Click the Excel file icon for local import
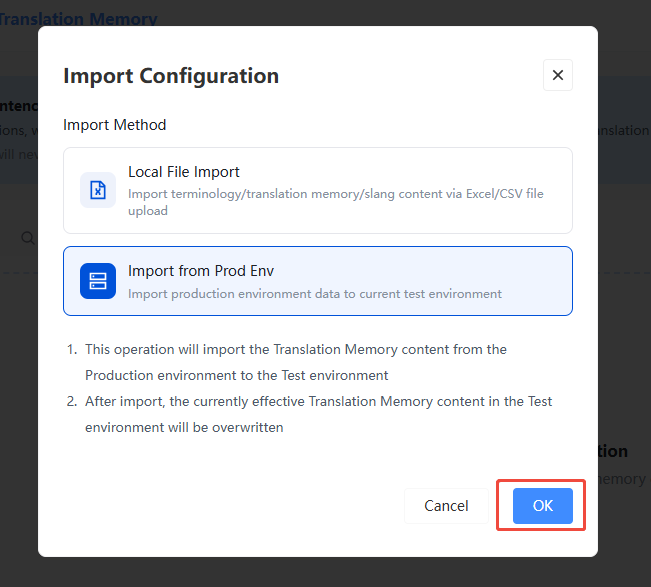 pyautogui.click(x=98, y=190)
